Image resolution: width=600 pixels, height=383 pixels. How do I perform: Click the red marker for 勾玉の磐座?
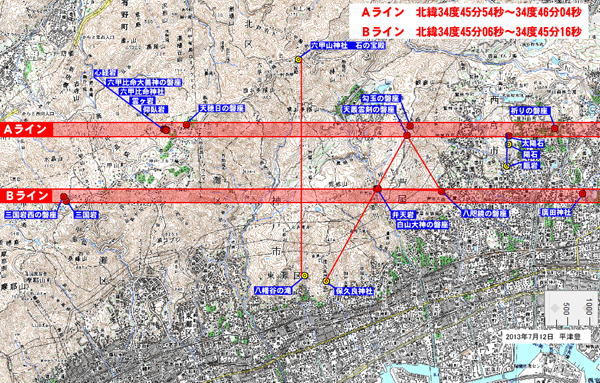click(x=410, y=126)
